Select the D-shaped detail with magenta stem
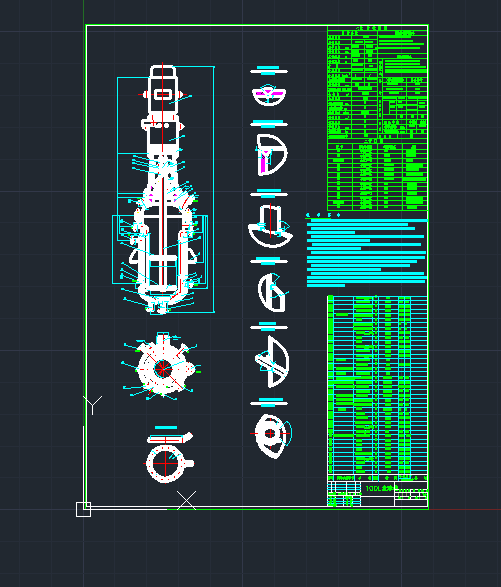 272,155
